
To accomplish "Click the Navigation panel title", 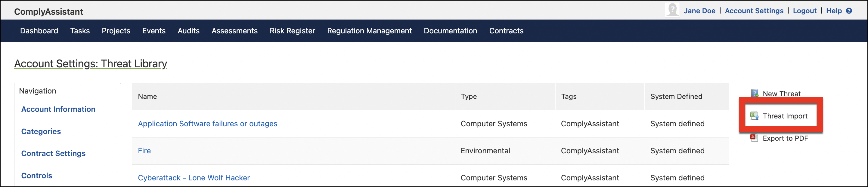I will click(x=37, y=91).
